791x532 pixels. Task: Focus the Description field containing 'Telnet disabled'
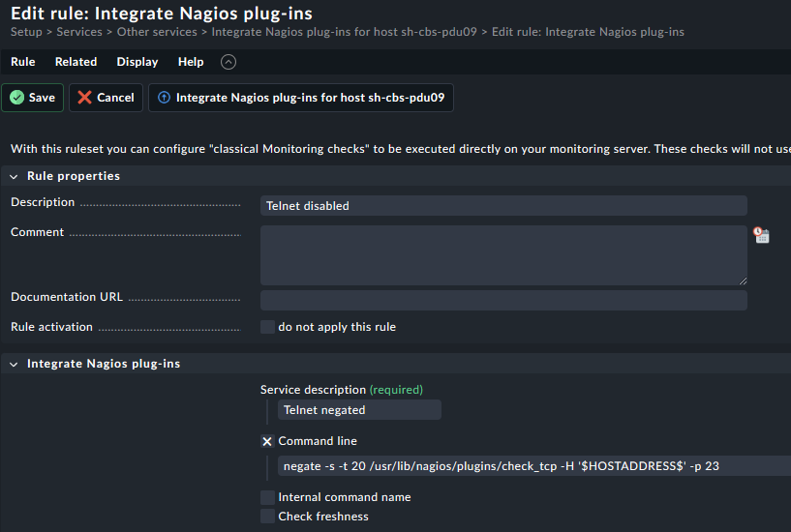[503, 205]
